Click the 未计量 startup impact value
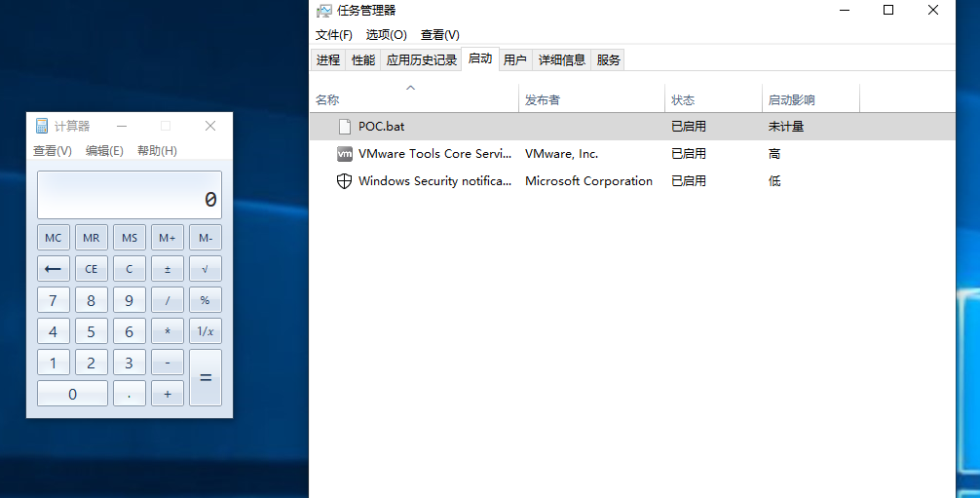Image resolution: width=980 pixels, height=498 pixels. (785, 127)
